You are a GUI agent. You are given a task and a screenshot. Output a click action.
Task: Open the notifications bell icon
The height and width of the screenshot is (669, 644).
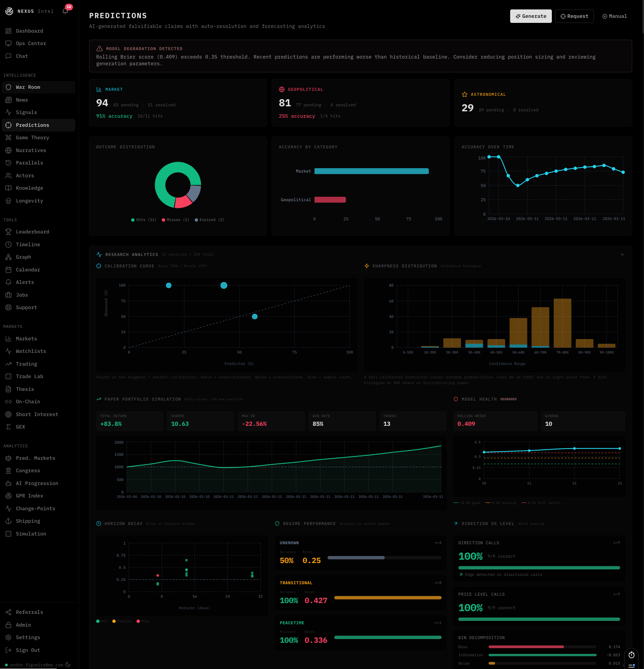pyautogui.click(x=65, y=11)
